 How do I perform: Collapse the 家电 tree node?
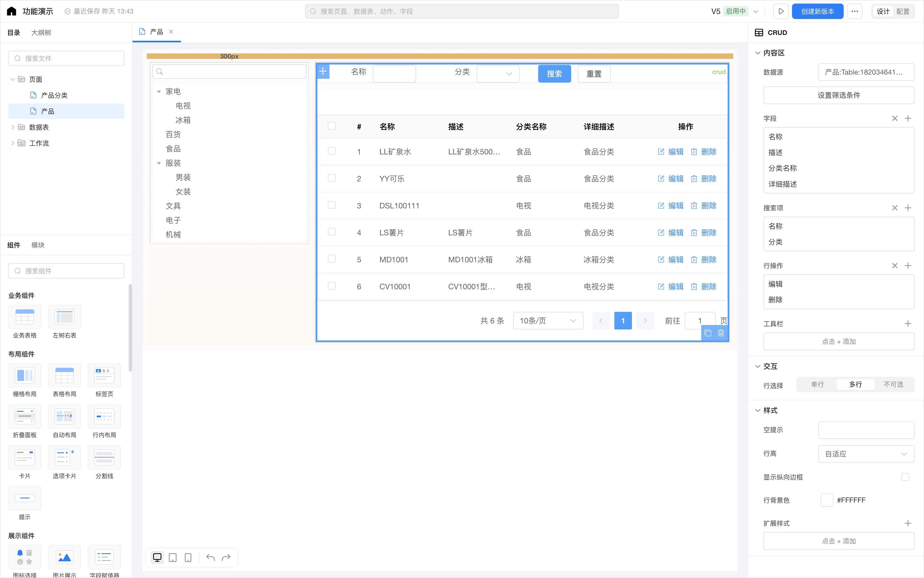point(159,92)
